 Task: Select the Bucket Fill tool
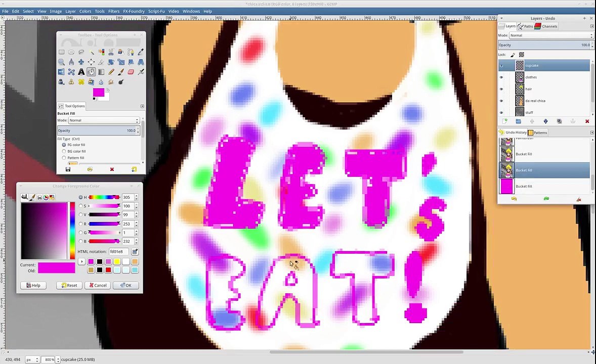(91, 72)
